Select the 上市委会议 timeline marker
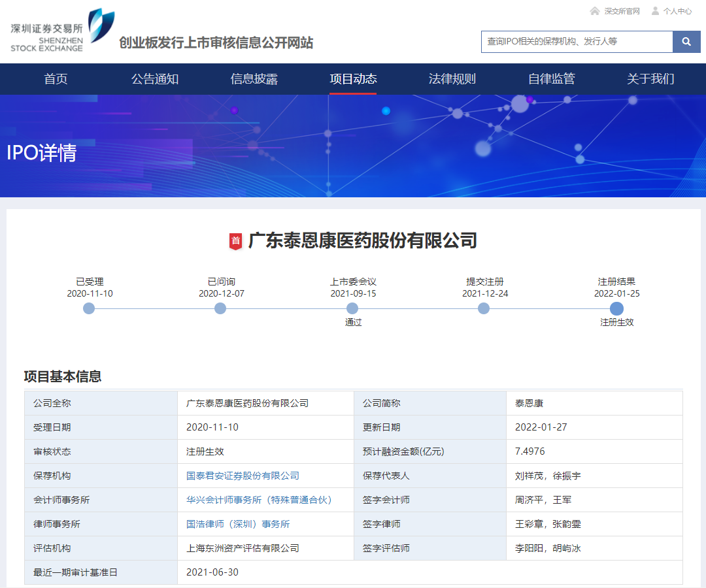This screenshot has height=588, width=706. [x=352, y=308]
